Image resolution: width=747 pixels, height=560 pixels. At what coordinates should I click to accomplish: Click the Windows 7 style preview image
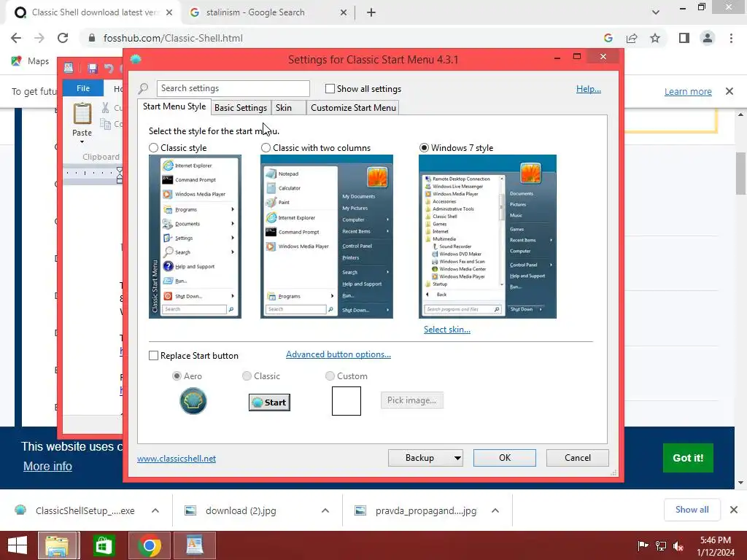[487, 237]
